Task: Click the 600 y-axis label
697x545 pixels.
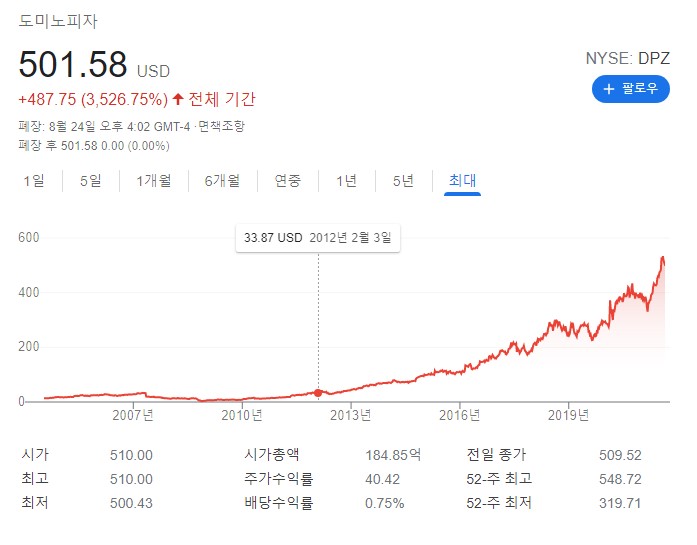Action: pyautogui.click(x=29, y=237)
